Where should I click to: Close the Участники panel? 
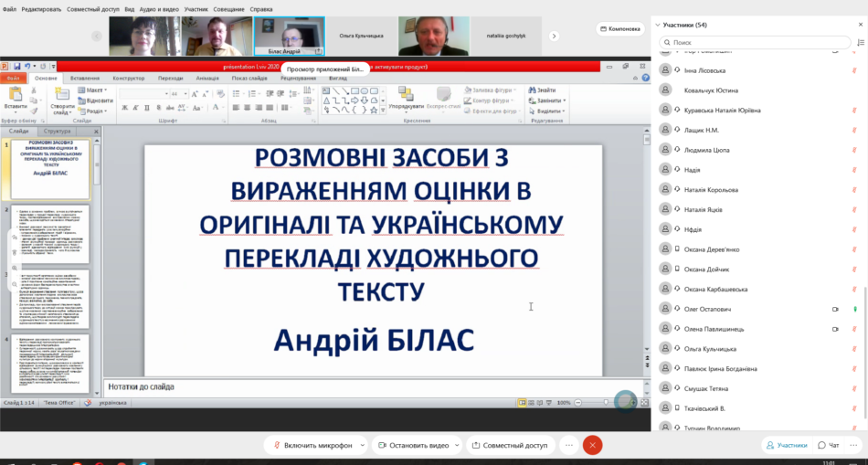859,25
